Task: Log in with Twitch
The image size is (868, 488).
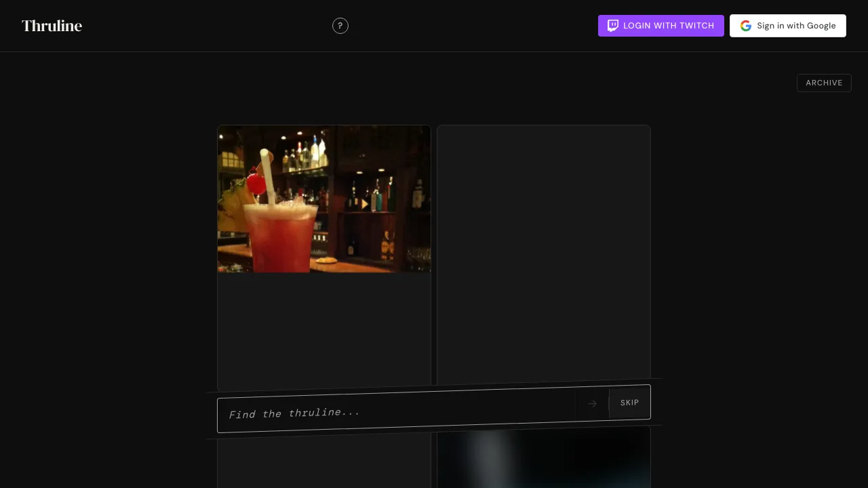Action: [661, 26]
